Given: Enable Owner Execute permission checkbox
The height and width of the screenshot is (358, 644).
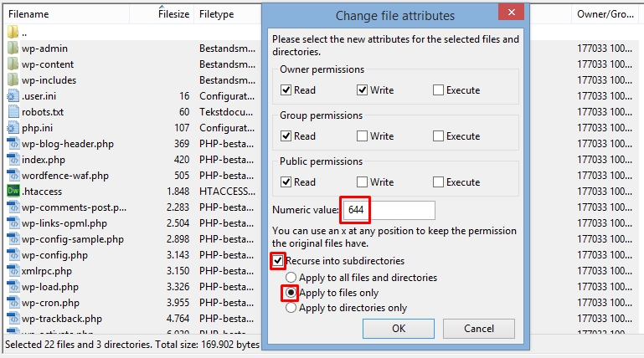Looking at the screenshot, I should 438,90.
